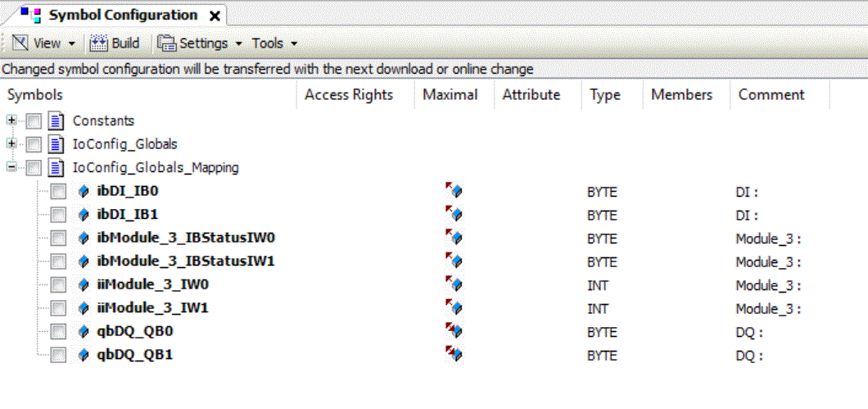Click the variable icon beside iiModule_3_IW0

click(x=83, y=285)
